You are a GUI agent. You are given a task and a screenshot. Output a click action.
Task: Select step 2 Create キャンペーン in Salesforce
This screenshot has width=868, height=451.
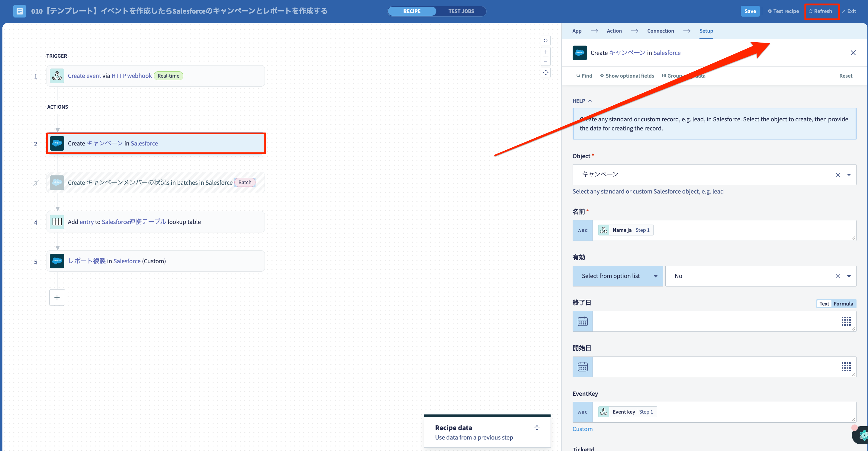(156, 143)
